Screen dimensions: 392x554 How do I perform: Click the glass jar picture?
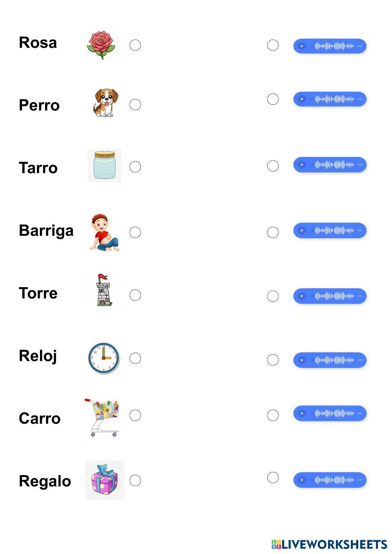(x=104, y=166)
